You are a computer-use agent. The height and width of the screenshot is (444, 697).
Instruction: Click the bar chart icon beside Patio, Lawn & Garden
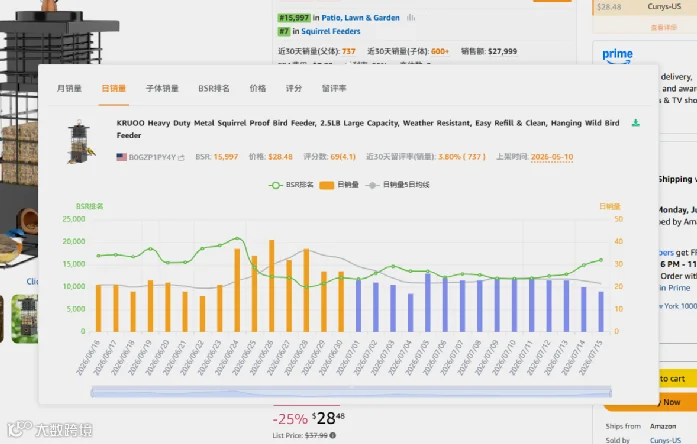(x=411, y=18)
